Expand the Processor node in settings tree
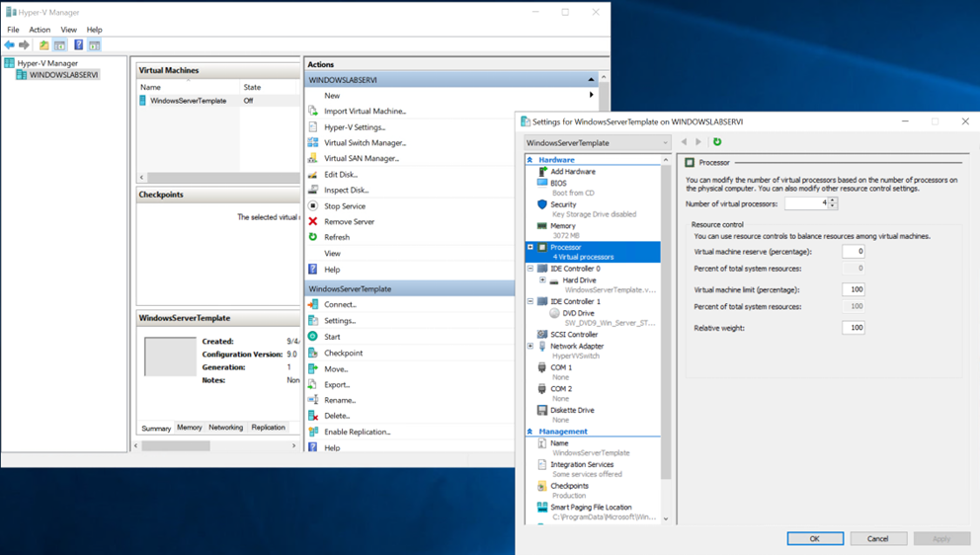Viewport: 980px width, 555px height. (x=531, y=247)
